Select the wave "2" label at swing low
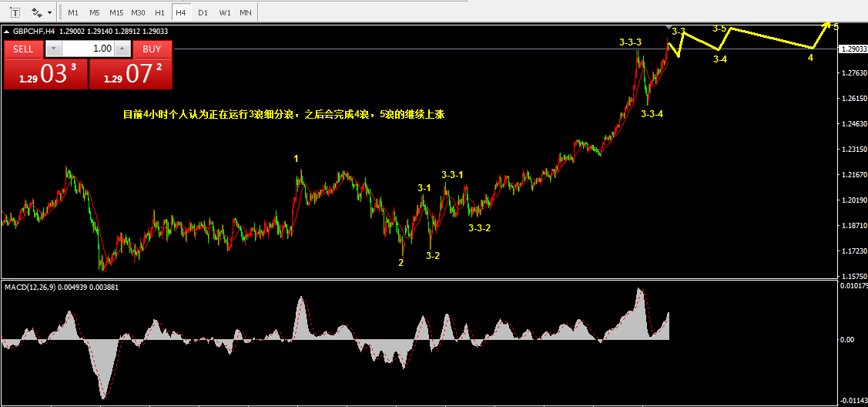 click(x=401, y=263)
